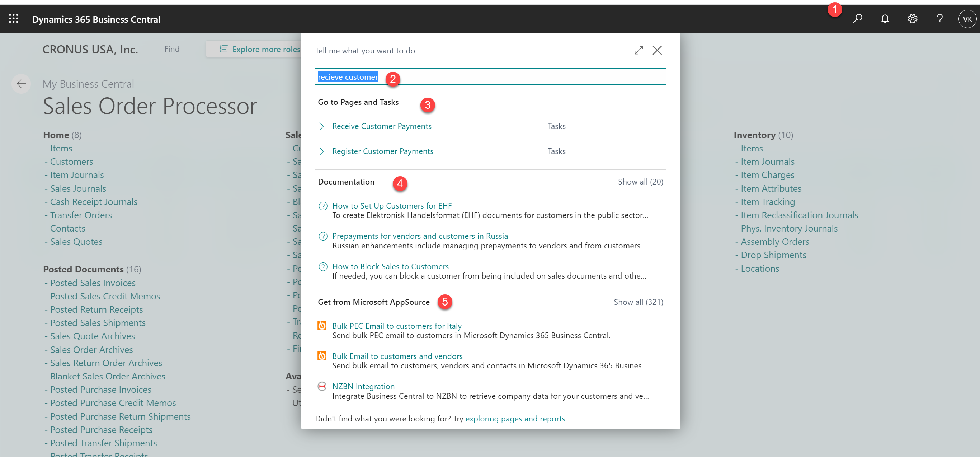Expand the Register Customer Payments chevron
The image size is (980, 457).
click(x=322, y=151)
